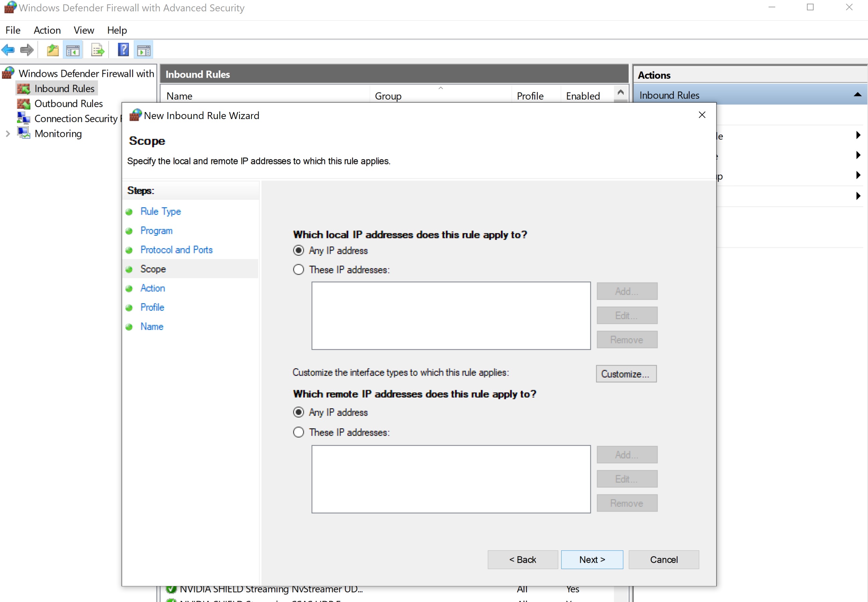
Task: Click the remote IP addresses list box
Action: (451, 479)
